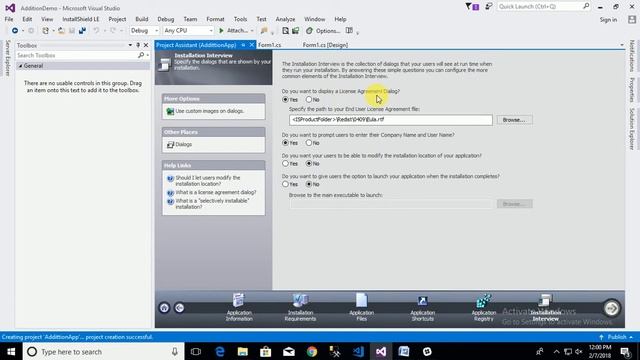
Task: Click Browse for the End User License Agreement file
Action: point(514,120)
